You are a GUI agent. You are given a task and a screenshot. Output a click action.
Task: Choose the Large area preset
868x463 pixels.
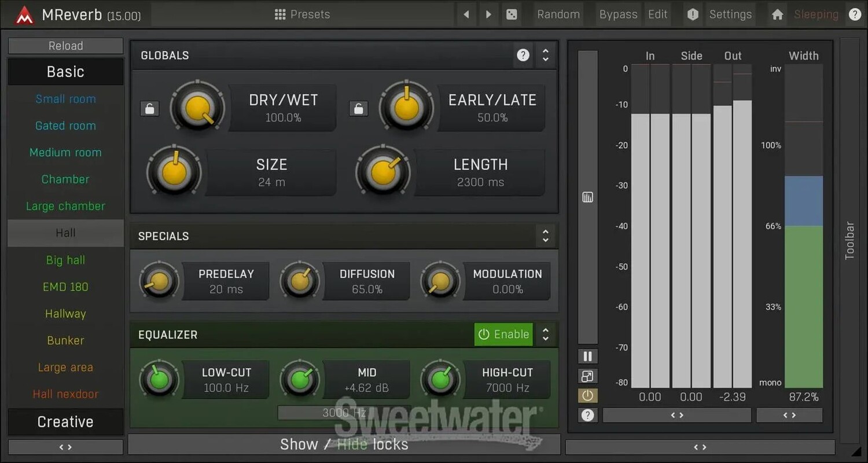[x=65, y=367]
